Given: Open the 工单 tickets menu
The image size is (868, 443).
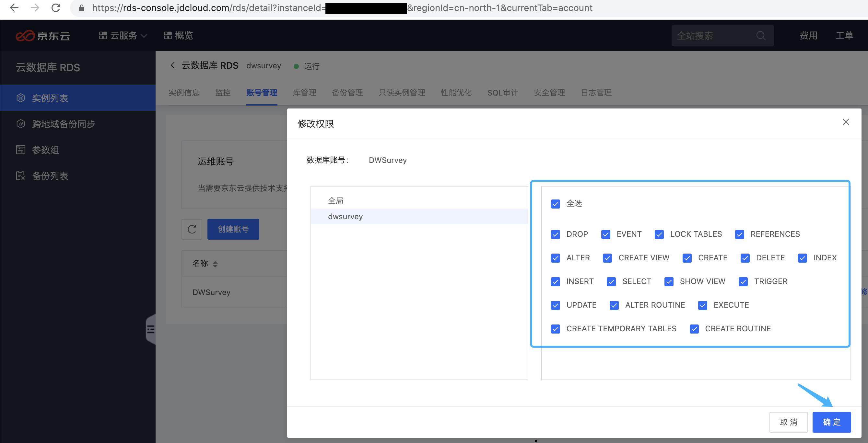Looking at the screenshot, I should pos(844,35).
